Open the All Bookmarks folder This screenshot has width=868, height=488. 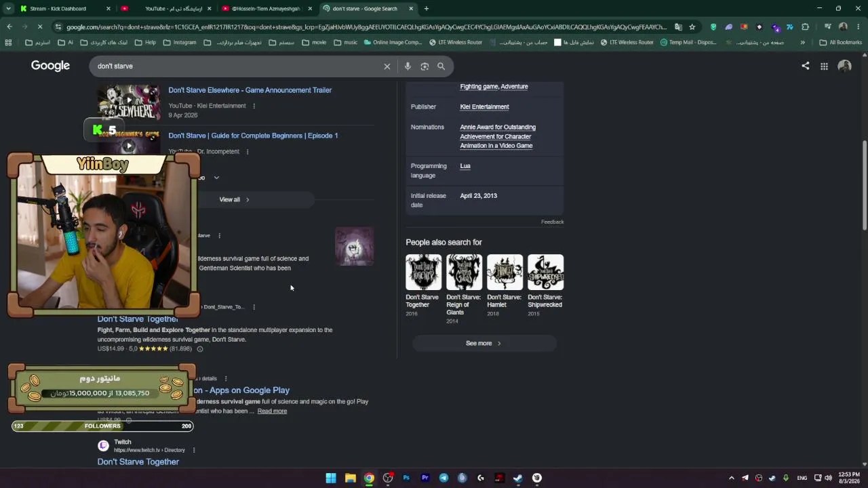841,42
